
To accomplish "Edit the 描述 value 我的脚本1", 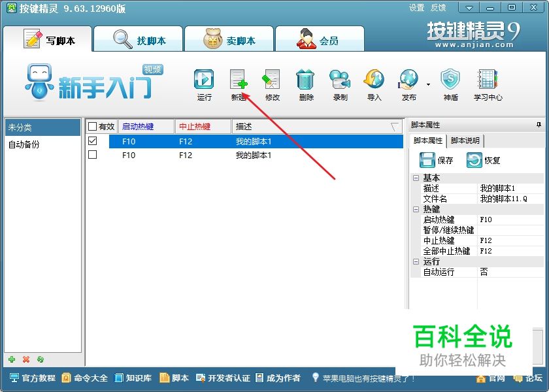I will [x=510, y=188].
